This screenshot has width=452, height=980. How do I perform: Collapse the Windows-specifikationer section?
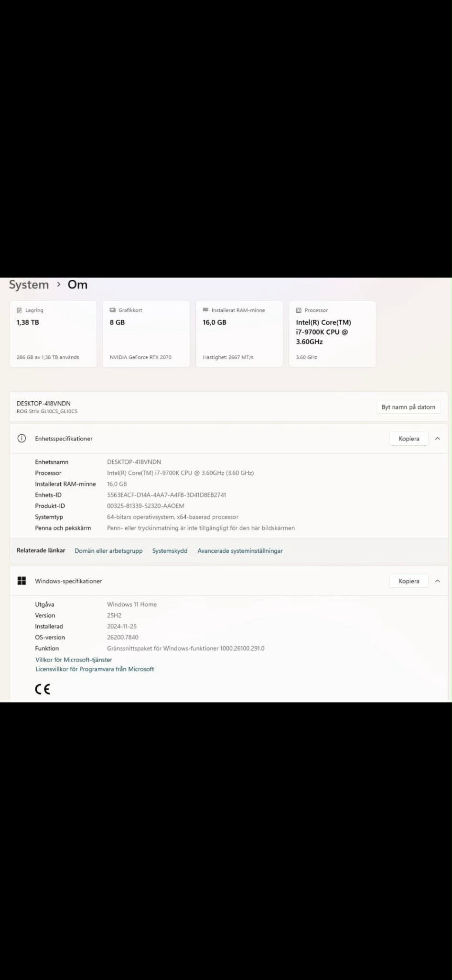coord(437,581)
